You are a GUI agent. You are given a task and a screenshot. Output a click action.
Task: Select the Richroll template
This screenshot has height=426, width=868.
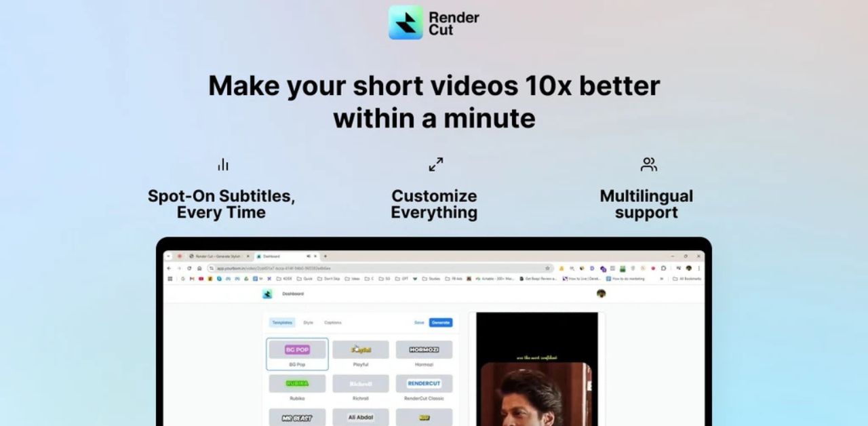361,388
